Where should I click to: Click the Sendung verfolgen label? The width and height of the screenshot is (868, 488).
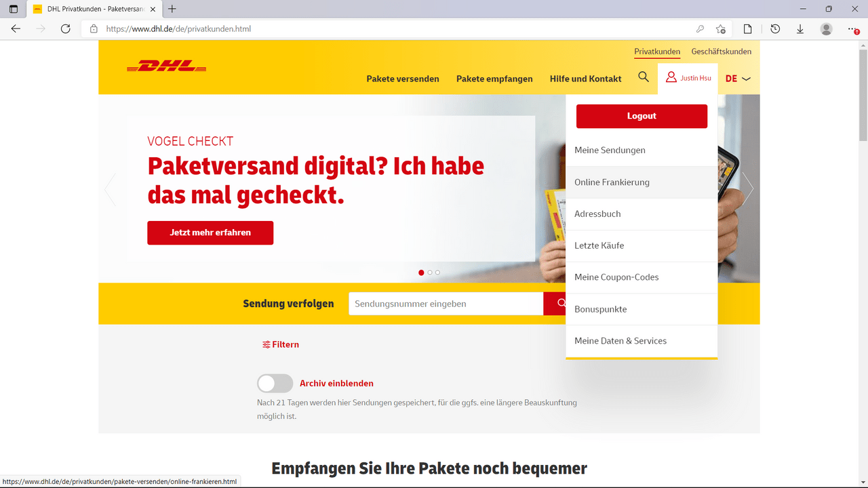point(288,304)
